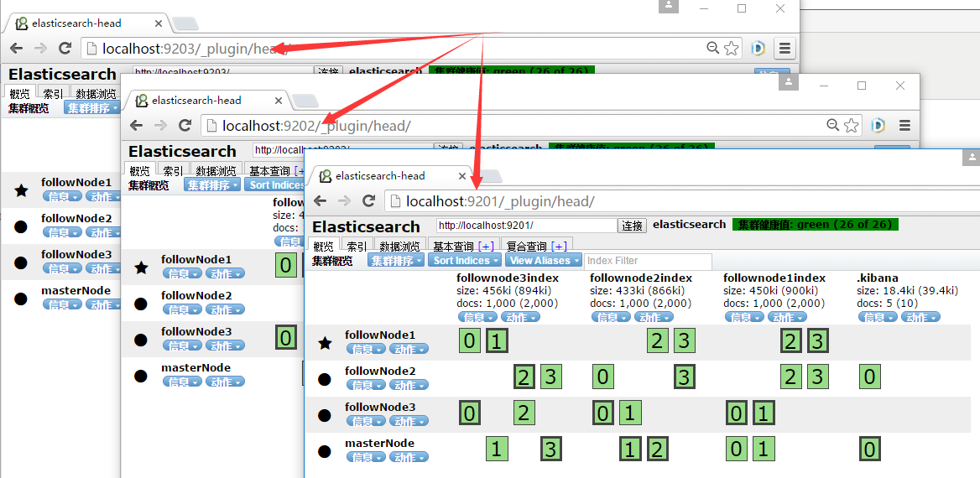This screenshot has height=478, width=980.
Task: Click 连接 button in 9201 window
Action: pos(633,226)
